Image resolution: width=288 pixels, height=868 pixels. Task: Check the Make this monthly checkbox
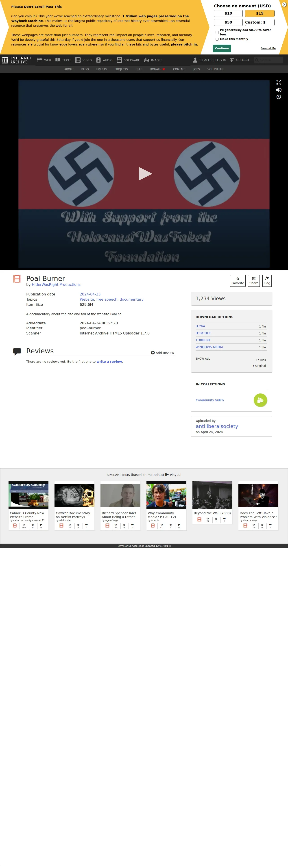217,39
